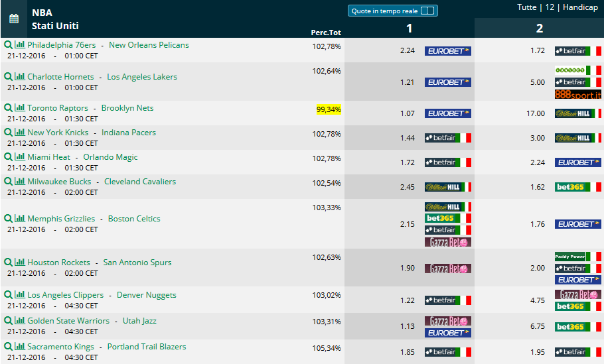Click the 4.75 odds for Denver Nuggets

click(x=538, y=300)
